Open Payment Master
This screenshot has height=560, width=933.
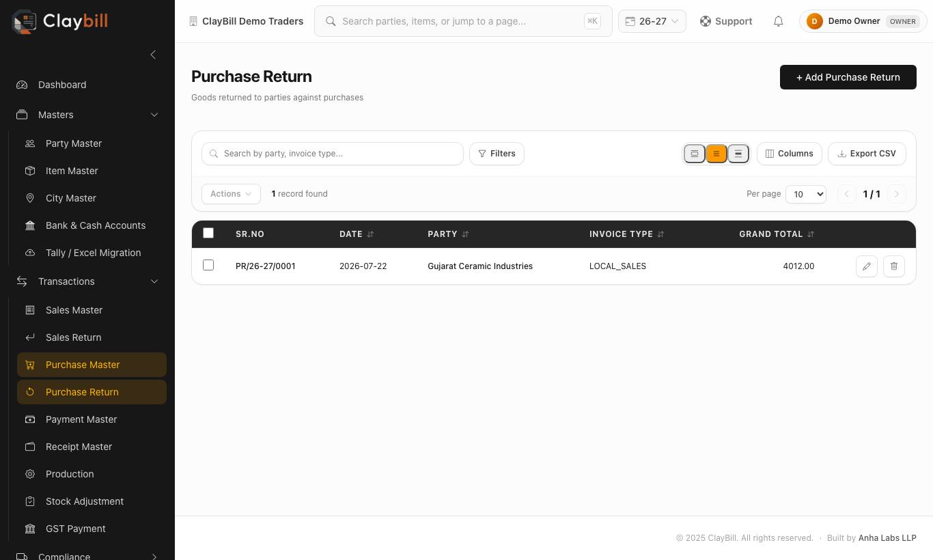coord(92,419)
